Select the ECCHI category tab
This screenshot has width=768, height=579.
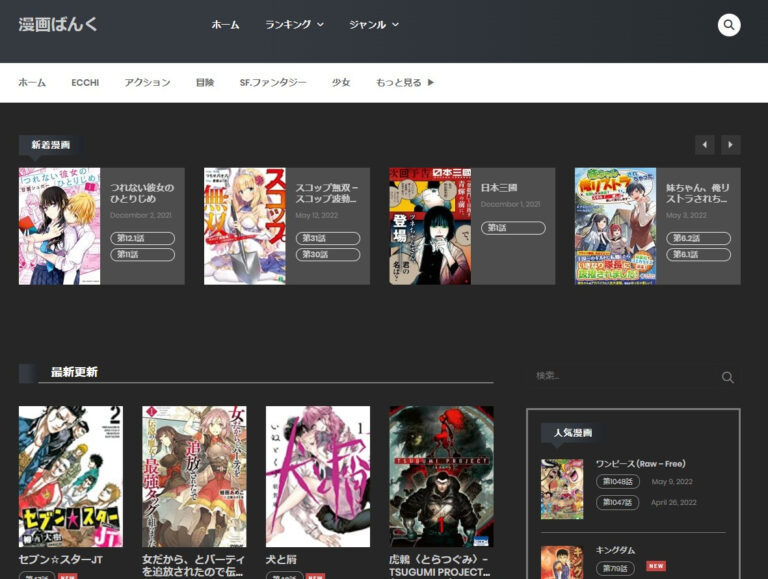[85, 83]
